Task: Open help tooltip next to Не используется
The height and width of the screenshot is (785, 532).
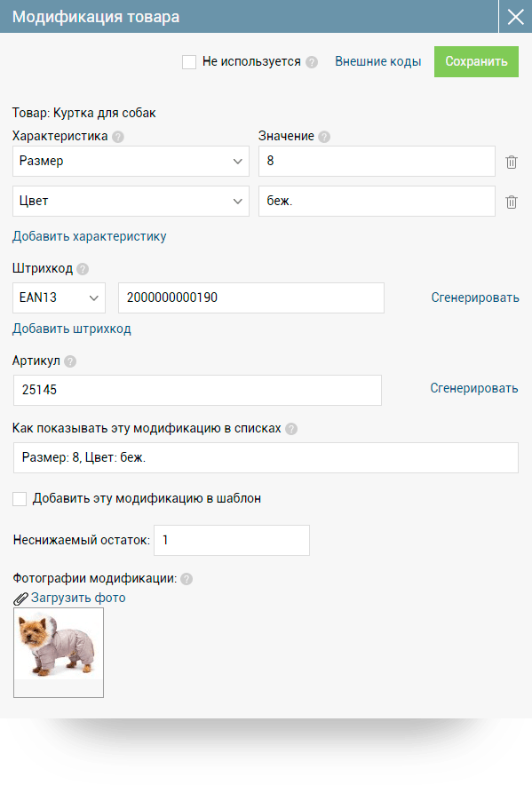Action: click(310, 61)
